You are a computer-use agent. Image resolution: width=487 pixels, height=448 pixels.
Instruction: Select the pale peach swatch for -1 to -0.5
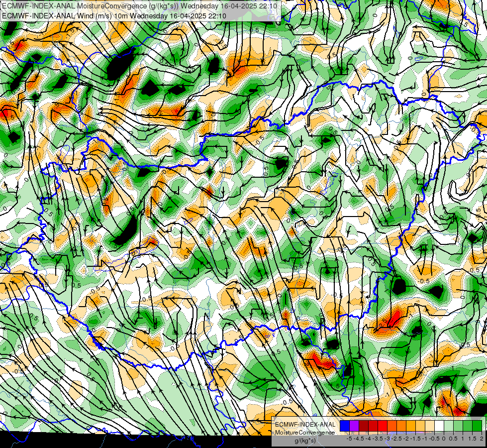(430, 426)
